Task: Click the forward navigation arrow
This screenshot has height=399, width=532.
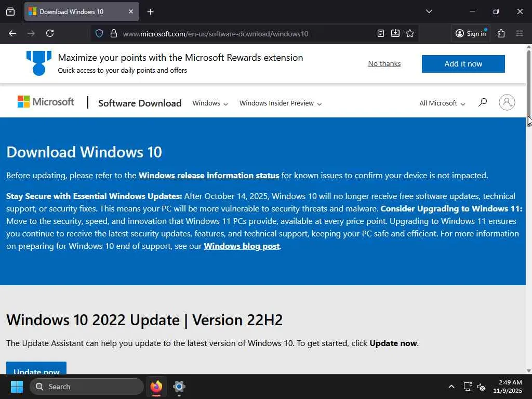Action: 31,34
